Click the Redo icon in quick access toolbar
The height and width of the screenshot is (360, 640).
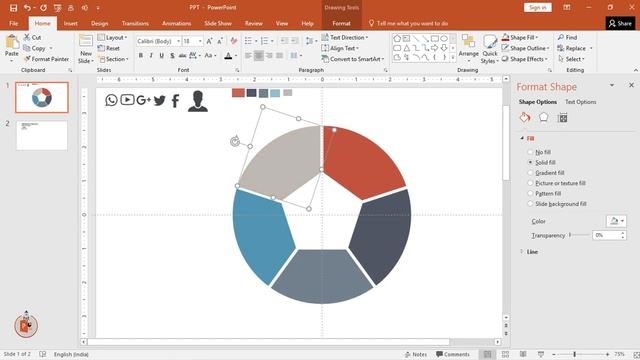tap(43, 8)
